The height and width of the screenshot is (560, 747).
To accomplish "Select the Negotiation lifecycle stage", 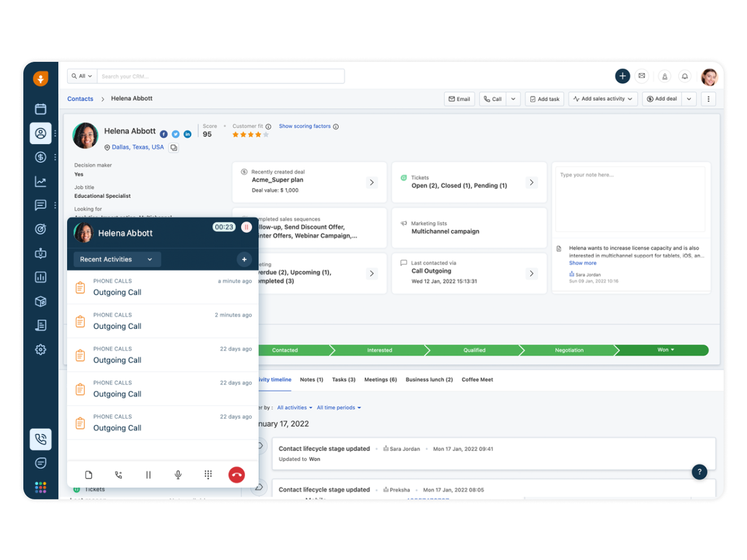I will (x=569, y=351).
